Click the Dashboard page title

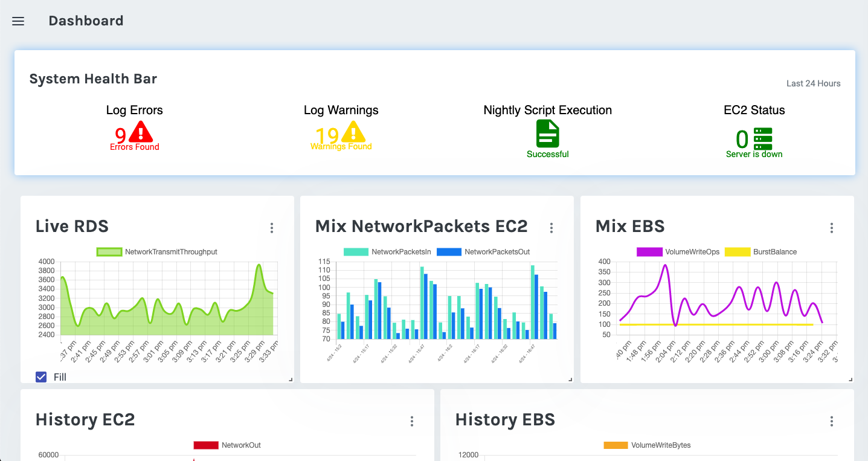point(86,21)
